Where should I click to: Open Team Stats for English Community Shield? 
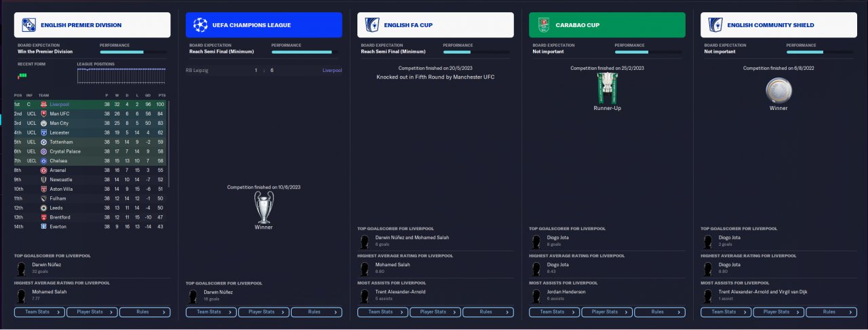coord(726,312)
